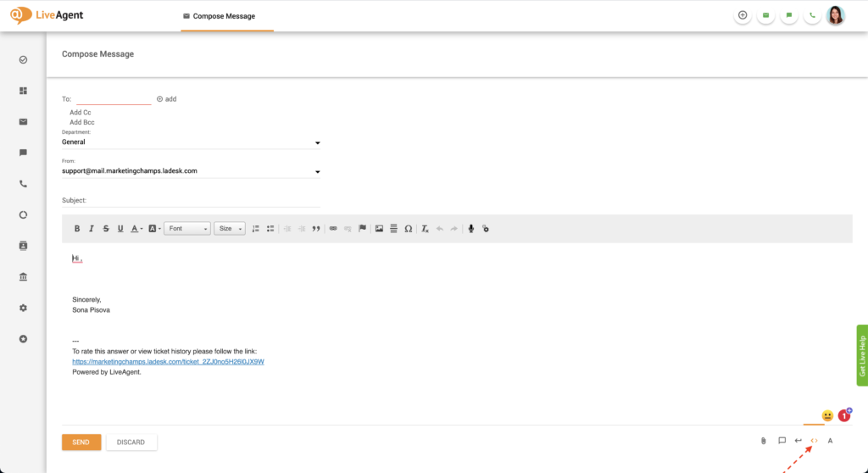Open the Tickets envelope icon in sidebar
Image resolution: width=868 pixels, height=473 pixels.
[x=23, y=121]
